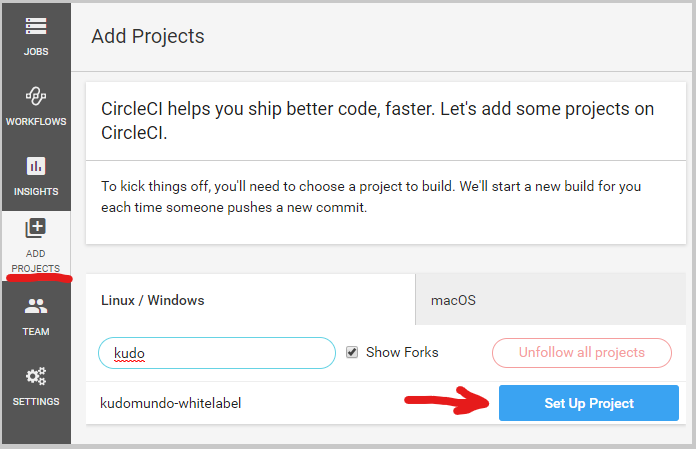
Task: Click the ADD PROJECTS sidebar label
Action: point(36,261)
